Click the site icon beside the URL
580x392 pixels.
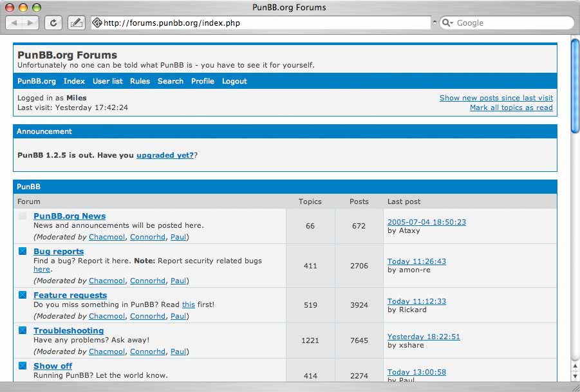tap(97, 23)
